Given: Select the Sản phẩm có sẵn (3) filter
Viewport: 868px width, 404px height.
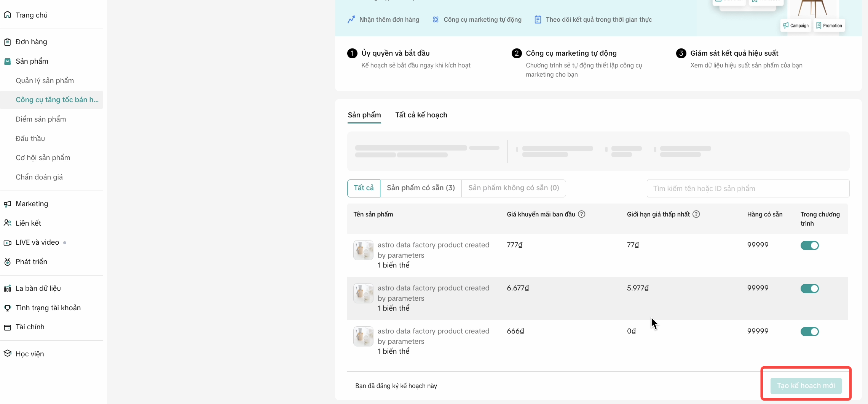Looking at the screenshot, I should [x=421, y=188].
